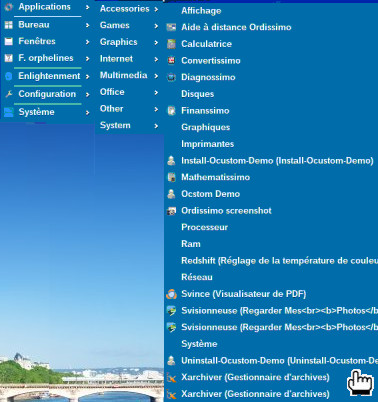Click the Diagnossimo icon
378x402 pixels.
171,77
